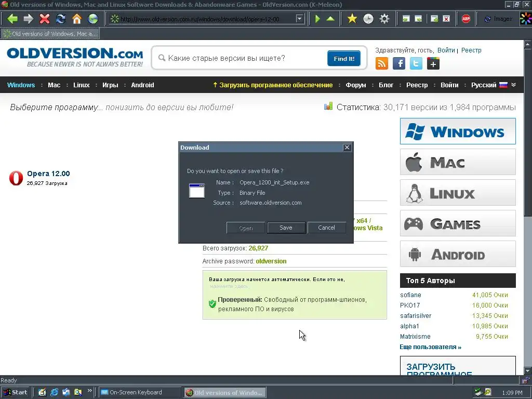The height and width of the screenshot is (399, 532).
Task: Click the network tray icon
Action: pyautogui.click(x=478, y=392)
